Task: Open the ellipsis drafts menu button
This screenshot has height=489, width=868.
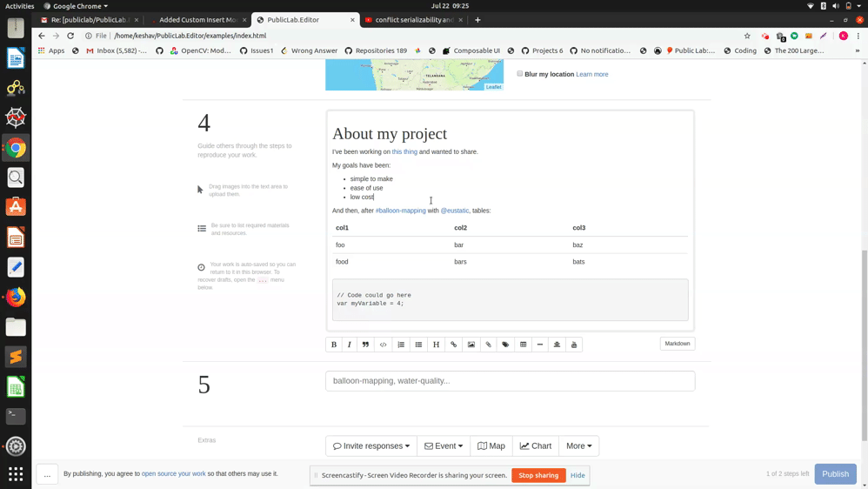Action: 47,474
